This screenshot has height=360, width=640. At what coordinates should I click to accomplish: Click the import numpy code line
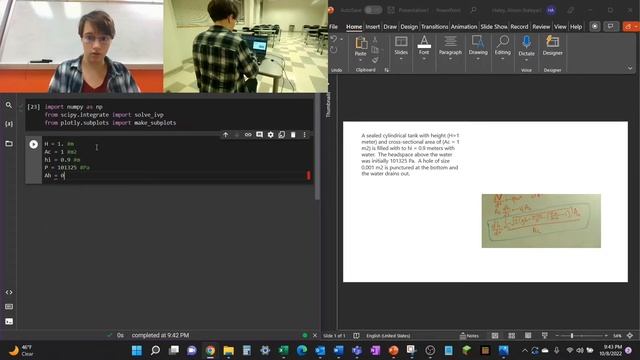point(73,107)
